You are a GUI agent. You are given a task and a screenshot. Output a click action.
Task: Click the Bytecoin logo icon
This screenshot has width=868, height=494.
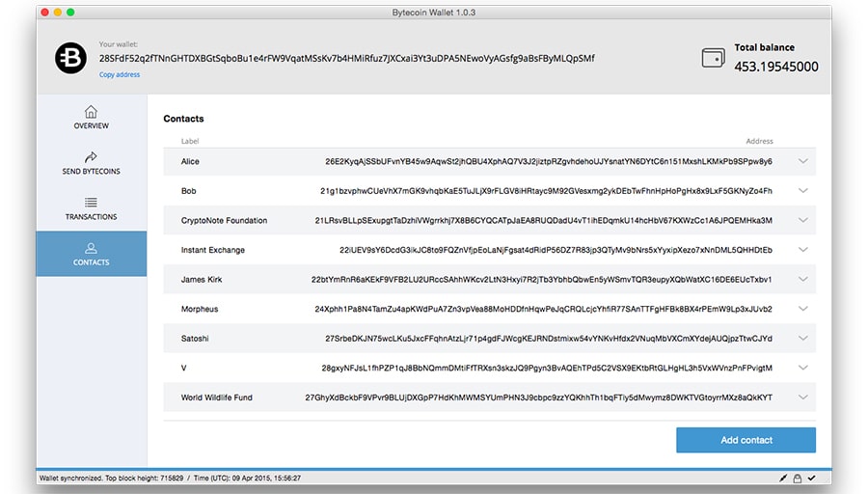(70, 59)
